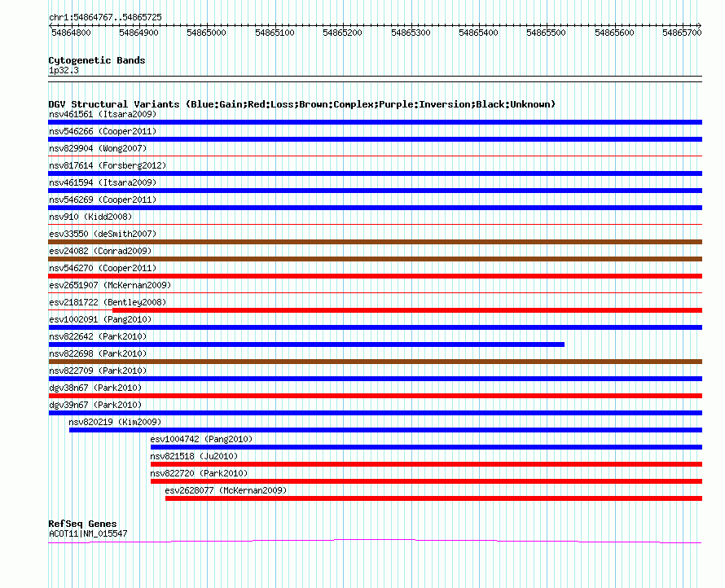Open the nsv461594 (Itsara2009) label

pos(103,182)
